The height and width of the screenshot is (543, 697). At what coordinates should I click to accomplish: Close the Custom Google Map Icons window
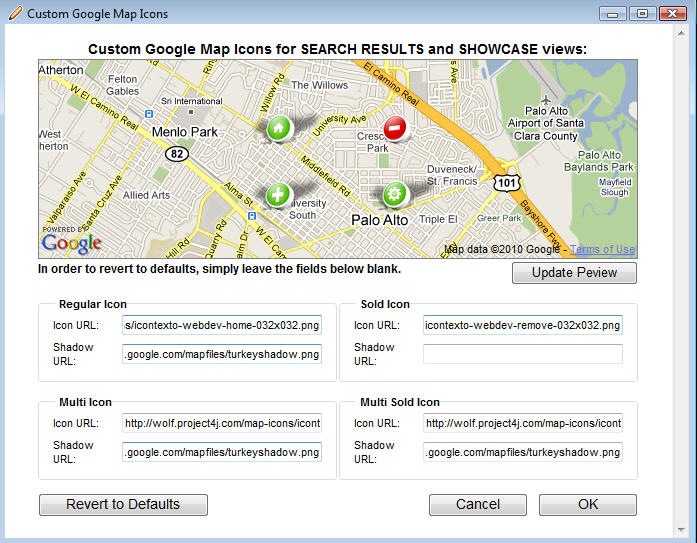pos(673,14)
